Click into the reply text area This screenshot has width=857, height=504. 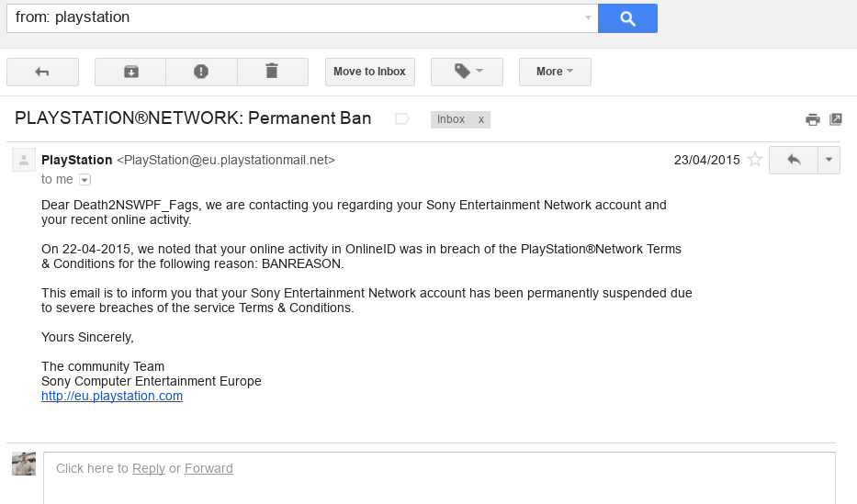439,477
